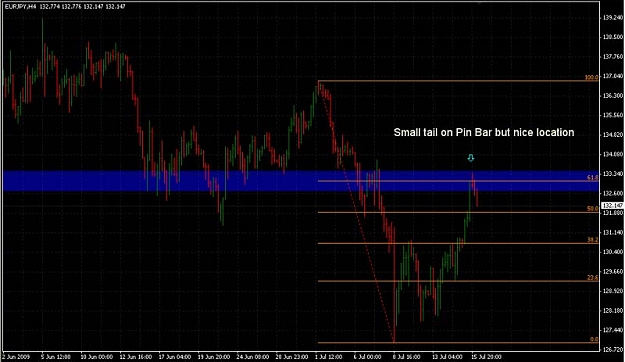Click the 133.340 price axis label
This screenshot has height=362, width=625.
[x=613, y=174]
